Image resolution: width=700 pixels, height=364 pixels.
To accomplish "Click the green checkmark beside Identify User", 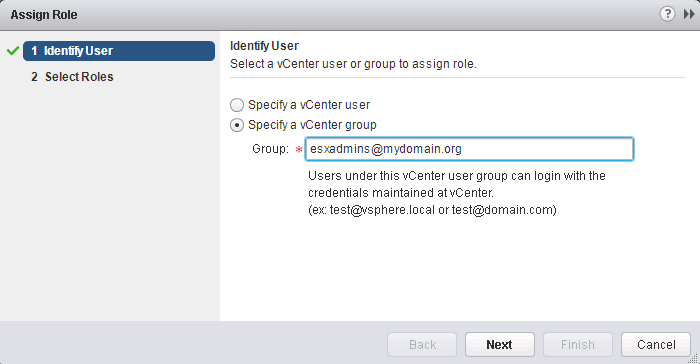I will [x=13, y=50].
